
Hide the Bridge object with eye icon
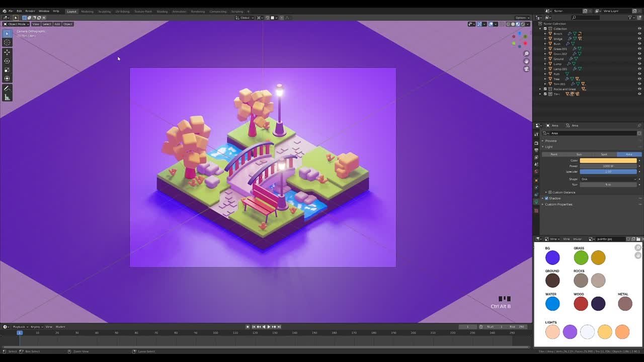pos(639,39)
